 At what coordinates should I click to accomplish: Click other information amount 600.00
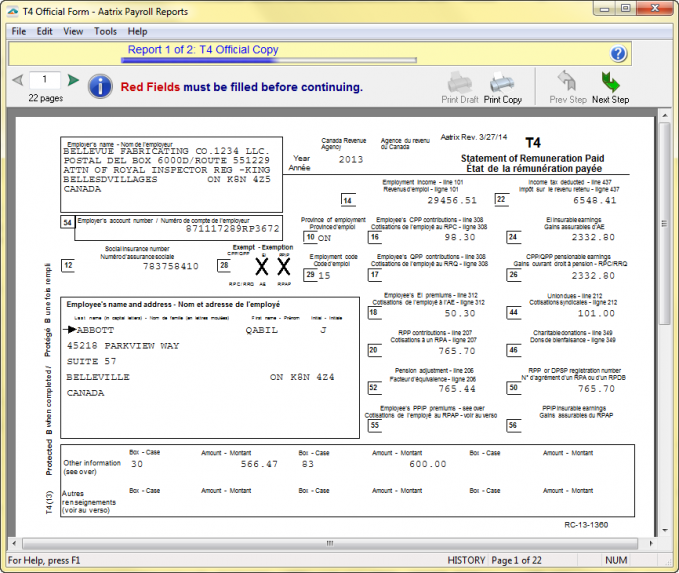[428, 464]
